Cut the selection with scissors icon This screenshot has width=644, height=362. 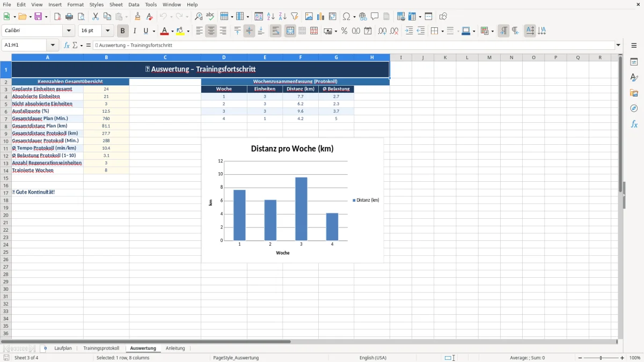point(96,17)
